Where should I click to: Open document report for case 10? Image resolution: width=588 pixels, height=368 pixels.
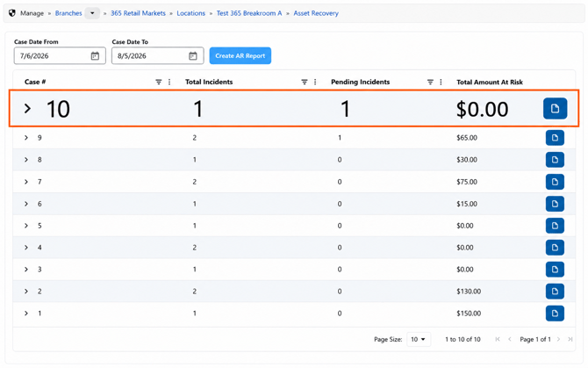pos(555,109)
